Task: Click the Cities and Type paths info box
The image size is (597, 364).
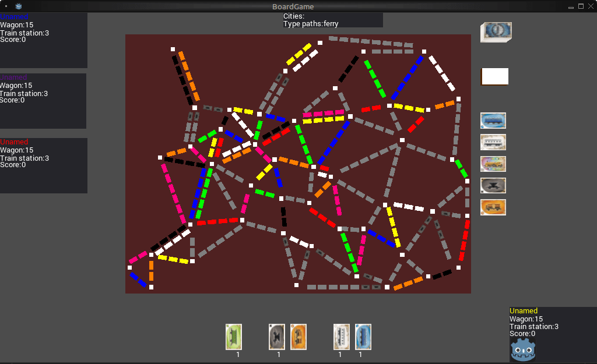Action: point(332,20)
